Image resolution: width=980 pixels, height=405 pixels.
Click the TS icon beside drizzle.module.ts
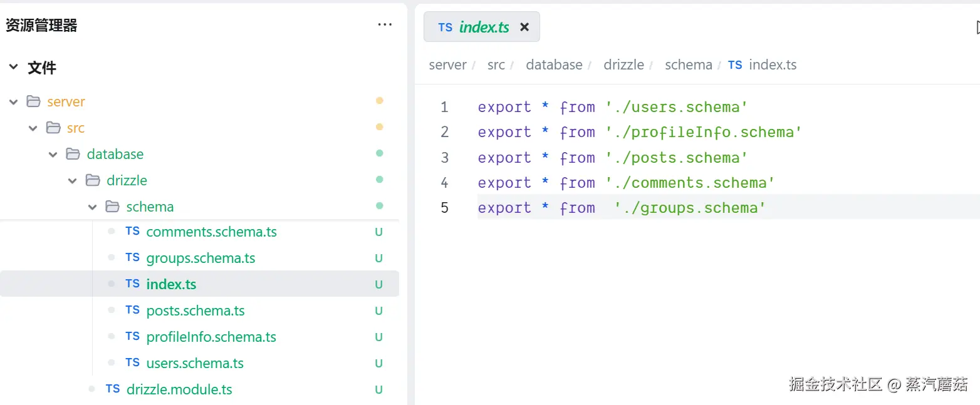113,389
